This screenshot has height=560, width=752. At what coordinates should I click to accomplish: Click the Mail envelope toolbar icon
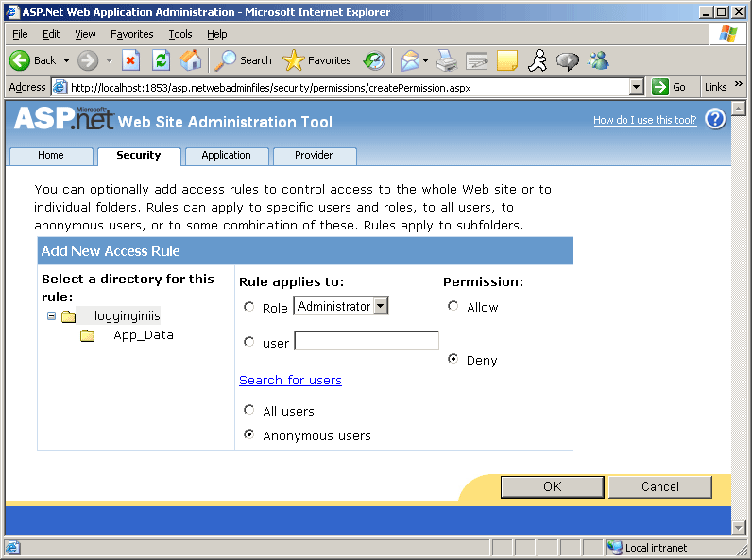pos(409,60)
